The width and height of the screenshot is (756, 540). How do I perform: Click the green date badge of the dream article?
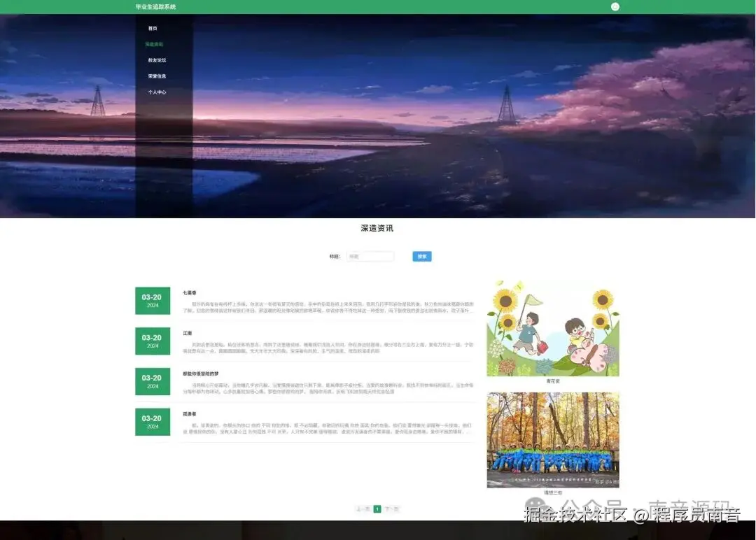152,381
